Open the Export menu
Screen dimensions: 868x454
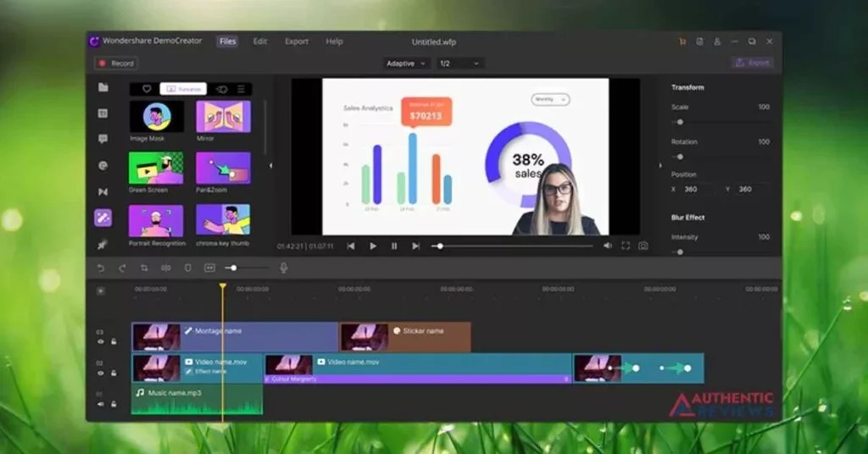pos(297,42)
